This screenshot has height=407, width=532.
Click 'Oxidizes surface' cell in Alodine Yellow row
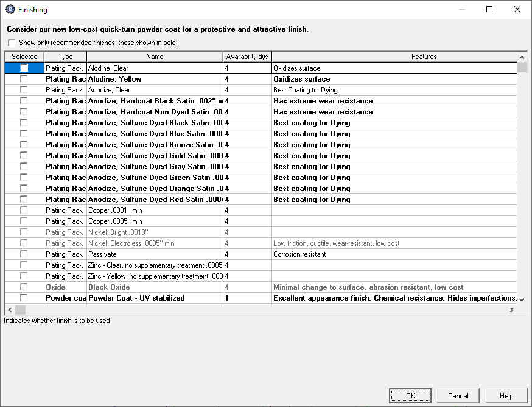coord(394,79)
